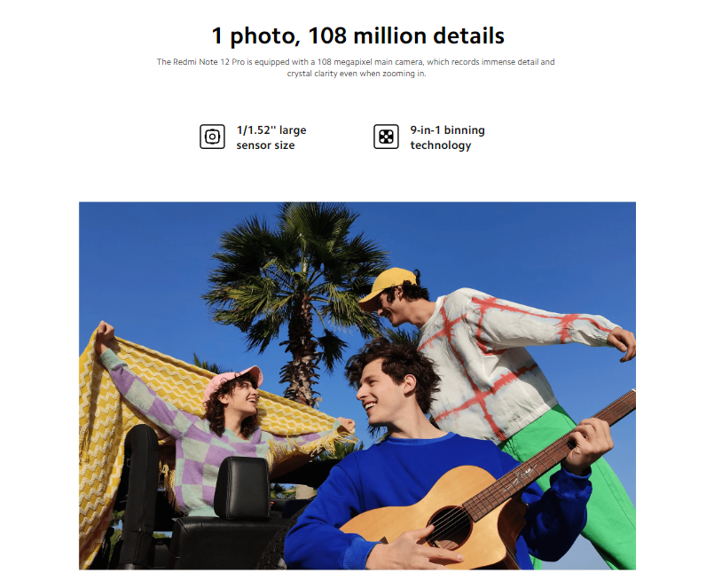Click the "1 photo, 108 million details" heading

coord(357,35)
